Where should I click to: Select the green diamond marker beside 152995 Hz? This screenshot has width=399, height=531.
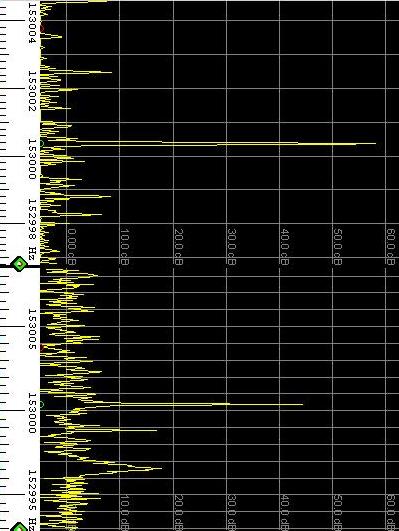point(19,527)
